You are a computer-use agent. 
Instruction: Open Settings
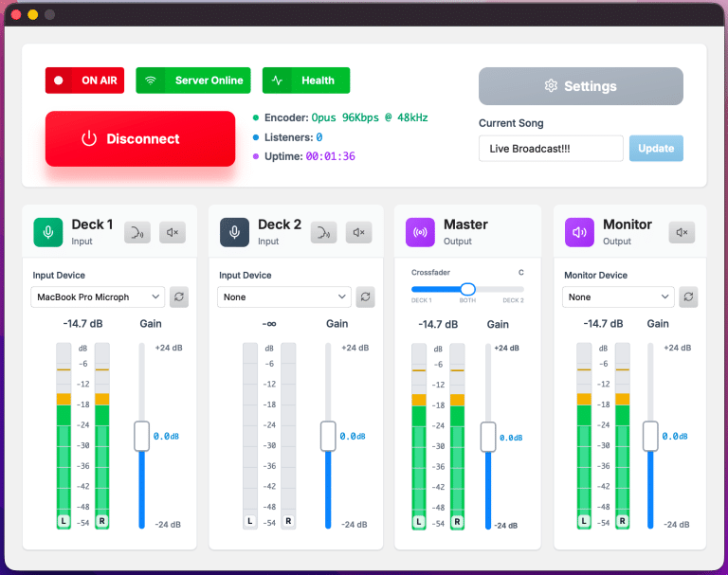[x=580, y=86]
